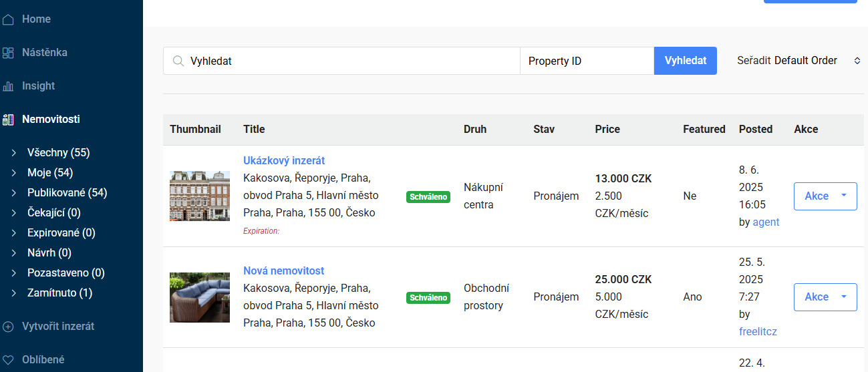Click the Nástěnka dashboard icon

[8, 53]
